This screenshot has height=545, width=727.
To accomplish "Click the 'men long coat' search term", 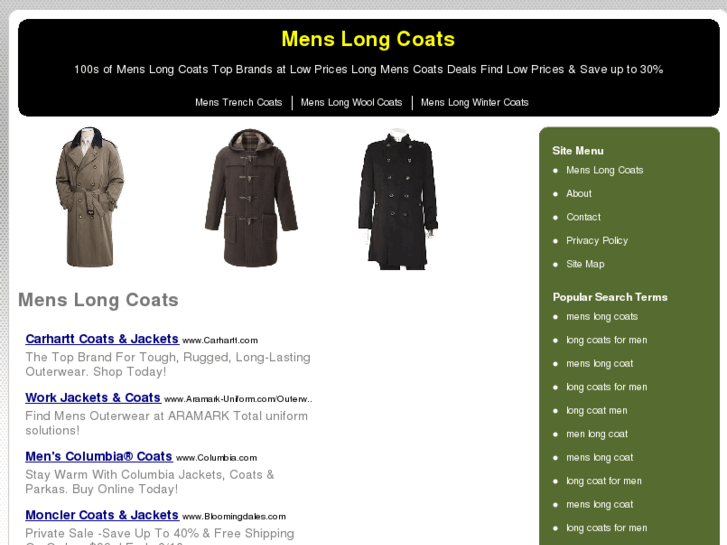I will coord(597,434).
